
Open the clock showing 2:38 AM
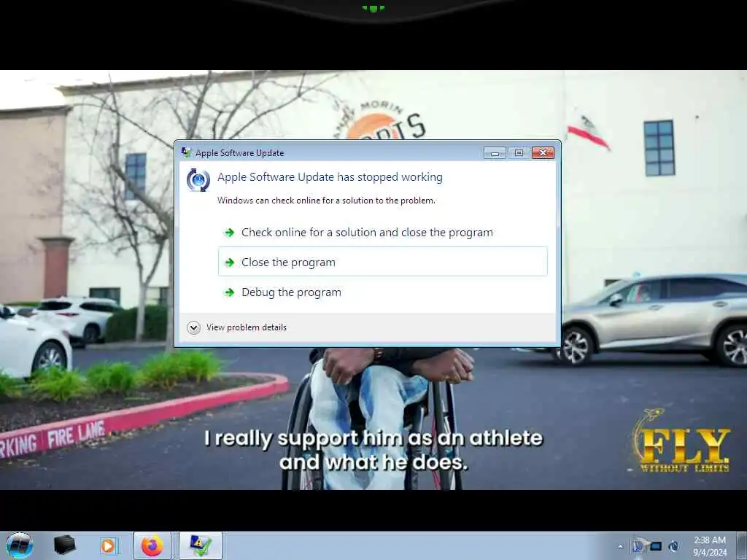click(710, 546)
